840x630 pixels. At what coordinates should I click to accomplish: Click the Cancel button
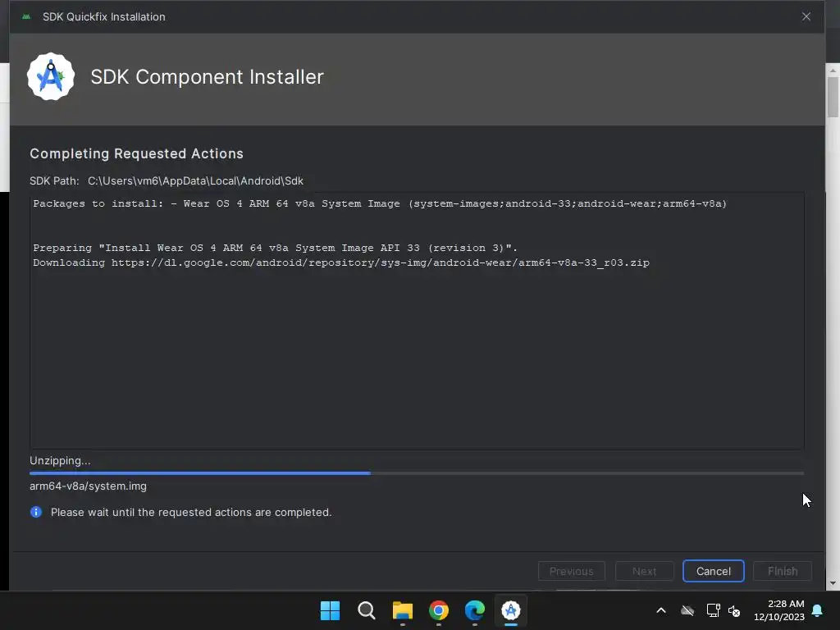point(713,571)
